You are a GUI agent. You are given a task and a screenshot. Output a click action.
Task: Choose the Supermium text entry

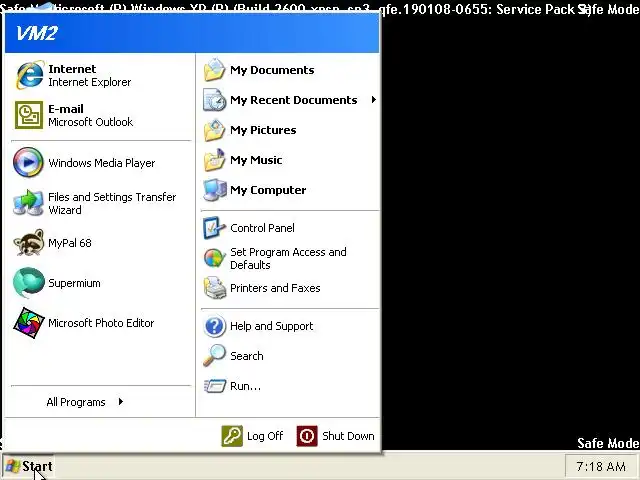(74, 283)
